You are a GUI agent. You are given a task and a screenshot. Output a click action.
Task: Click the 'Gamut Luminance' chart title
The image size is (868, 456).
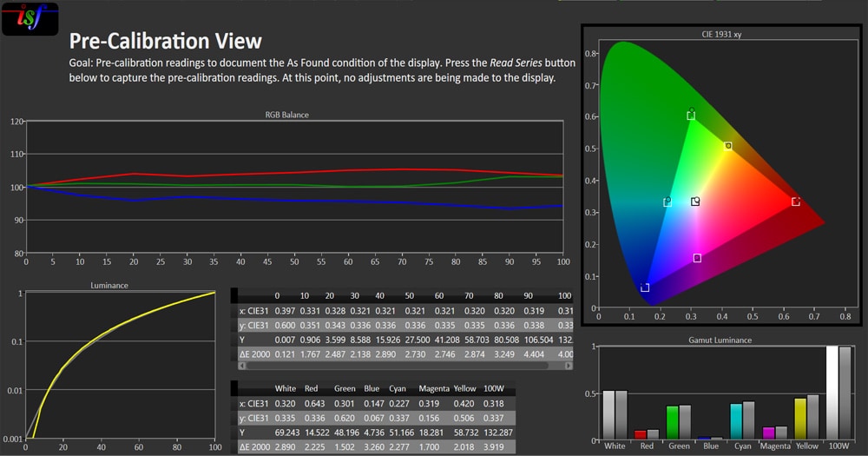(720, 340)
